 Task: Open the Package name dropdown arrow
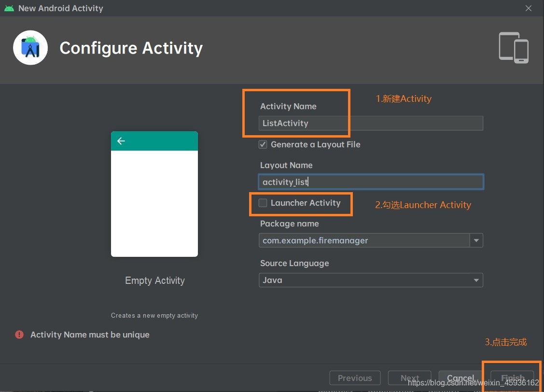point(476,240)
